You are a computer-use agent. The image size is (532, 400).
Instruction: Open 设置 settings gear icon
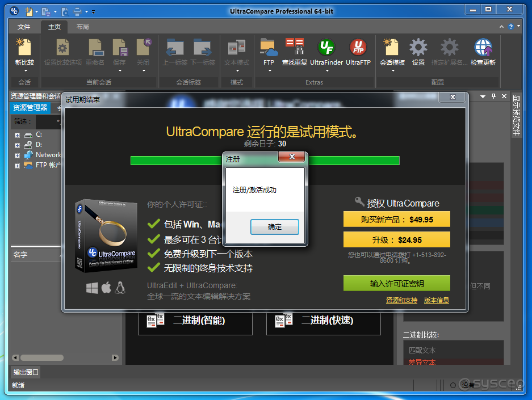coord(418,47)
